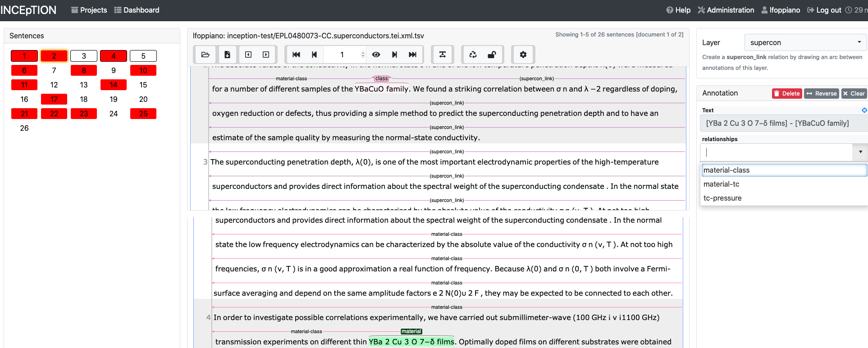Image resolution: width=868 pixels, height=348 pixels.
Task: Open the supercon Layer dropdown
Action: tap(805, 42)
